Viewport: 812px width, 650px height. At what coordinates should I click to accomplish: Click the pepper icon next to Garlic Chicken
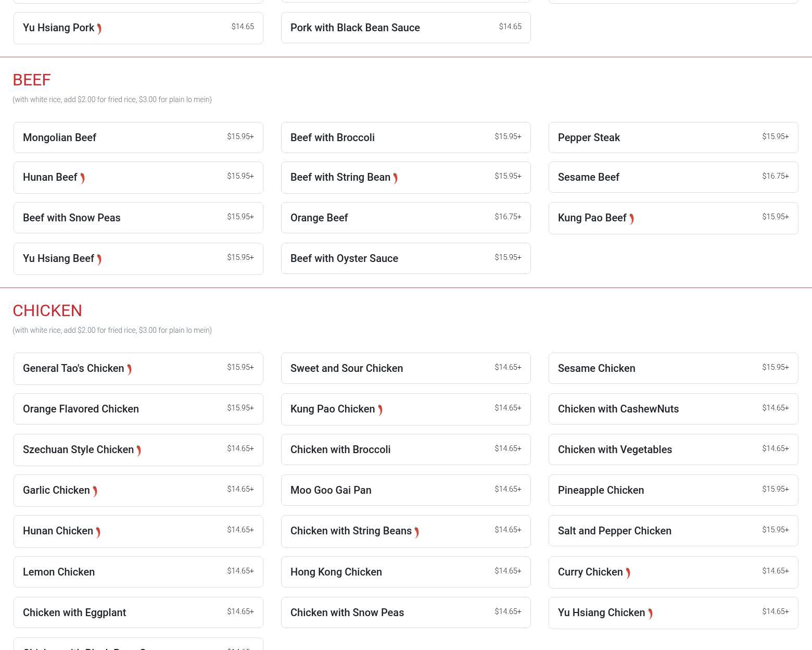95,491
